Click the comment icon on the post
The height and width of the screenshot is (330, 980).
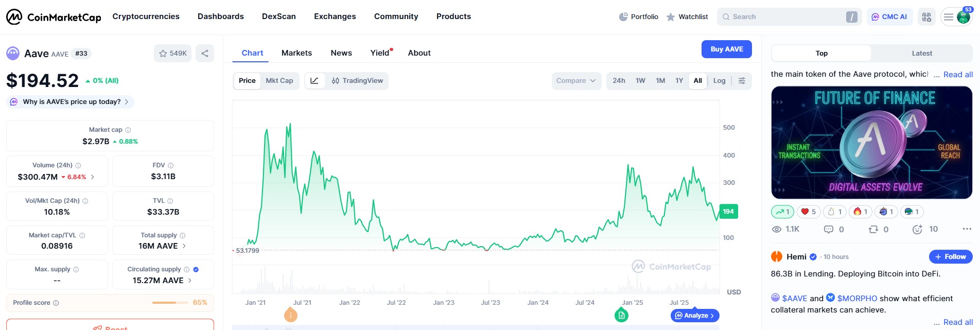point(829,230)
